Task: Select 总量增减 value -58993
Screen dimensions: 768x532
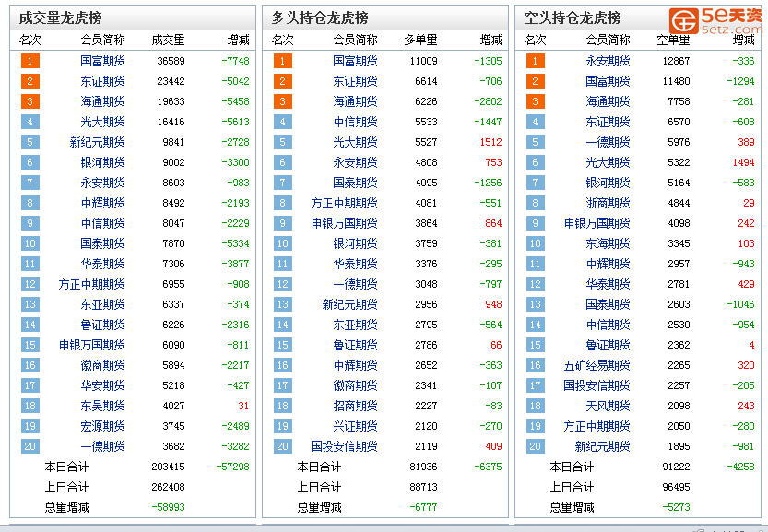Action: (168, 507)
